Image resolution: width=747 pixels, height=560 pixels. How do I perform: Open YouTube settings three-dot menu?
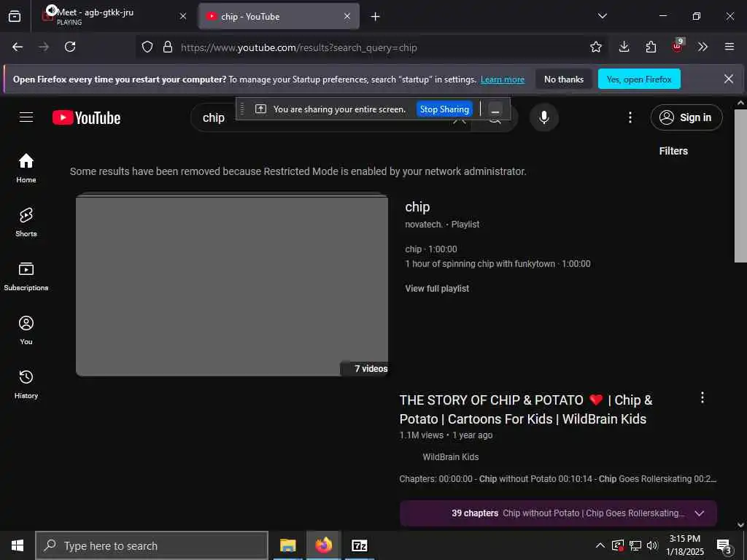click(x=630, y=117)
